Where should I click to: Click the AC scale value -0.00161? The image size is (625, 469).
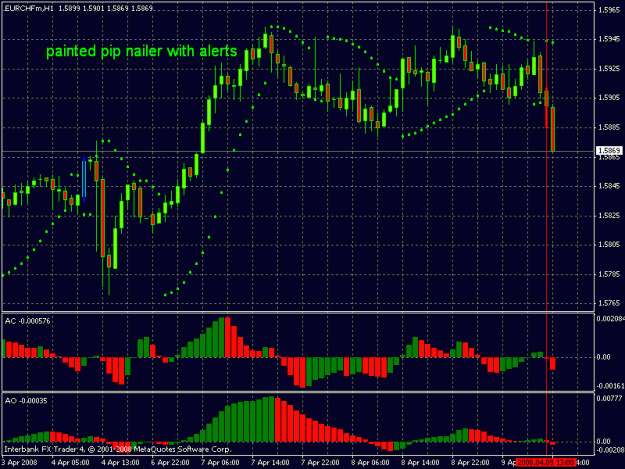click(610, 386)
